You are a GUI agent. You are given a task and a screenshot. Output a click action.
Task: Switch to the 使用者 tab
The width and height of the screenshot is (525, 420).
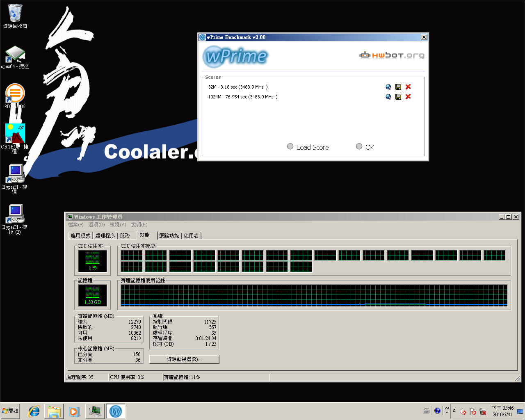[x=191, y=236]
